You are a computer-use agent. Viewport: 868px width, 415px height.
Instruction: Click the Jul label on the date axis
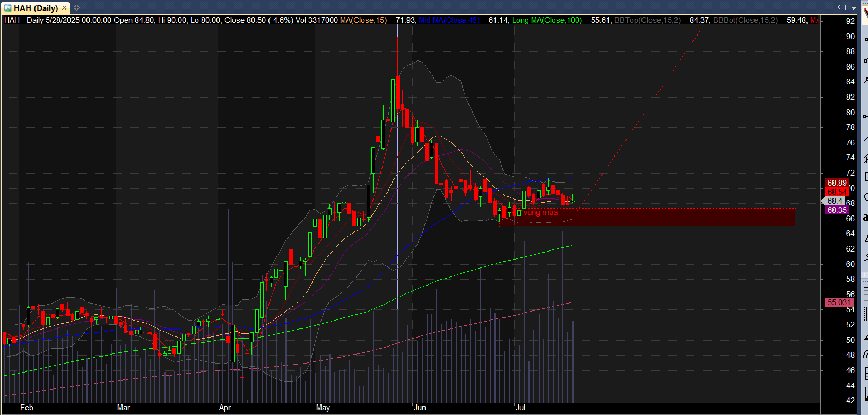point(520,408)
